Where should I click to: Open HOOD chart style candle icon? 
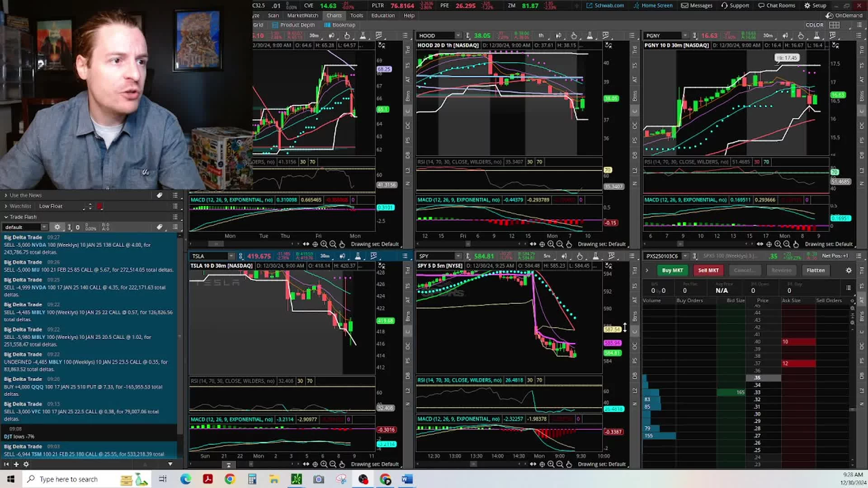(558, 35)
